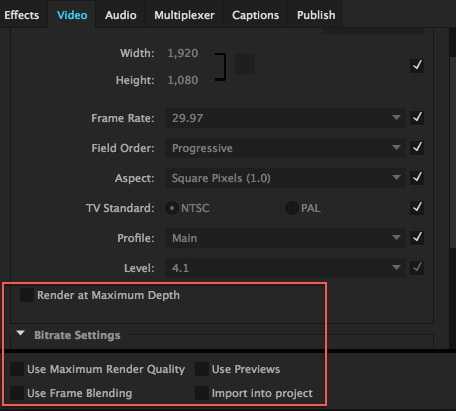Screen dimensions: 456x411
Task: Uncheck match source checkbox beside Field Order
Action: coord(417,147)
